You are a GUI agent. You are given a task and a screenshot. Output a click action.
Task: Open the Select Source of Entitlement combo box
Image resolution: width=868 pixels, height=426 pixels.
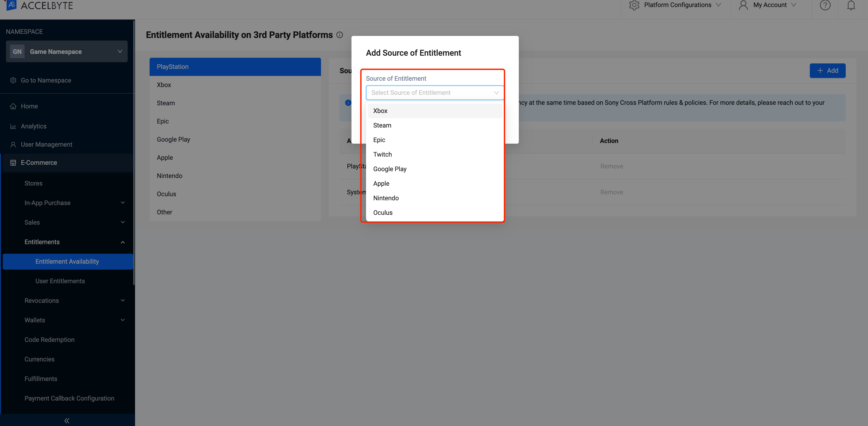pyautogui.click(x=435, y=93)
